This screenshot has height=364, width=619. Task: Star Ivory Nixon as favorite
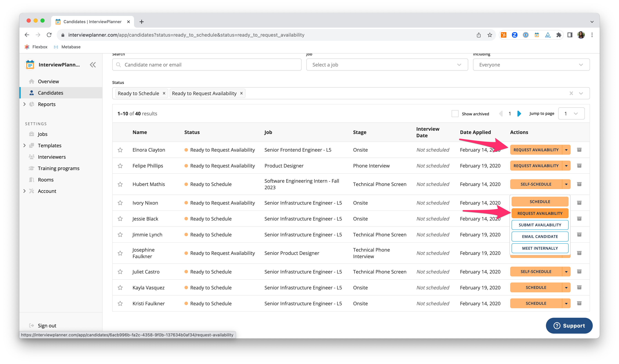120,203
